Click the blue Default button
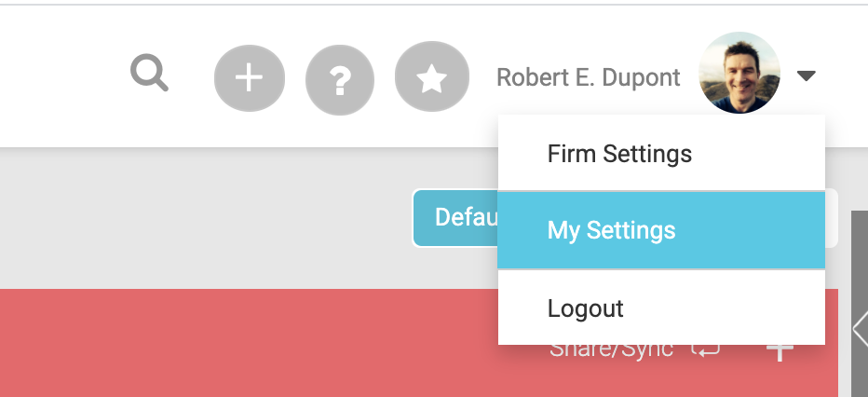The height and width of the screenshot is (397, 868). [456, 217]
